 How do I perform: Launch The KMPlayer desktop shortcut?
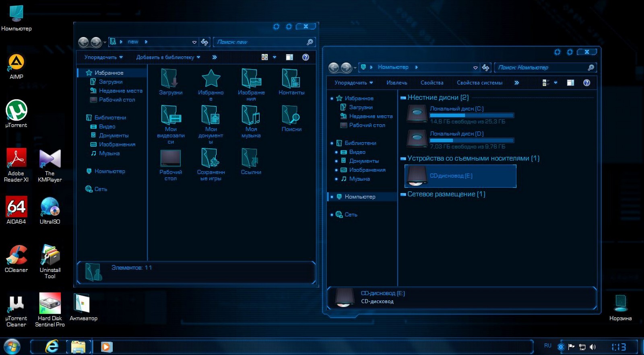50,165
